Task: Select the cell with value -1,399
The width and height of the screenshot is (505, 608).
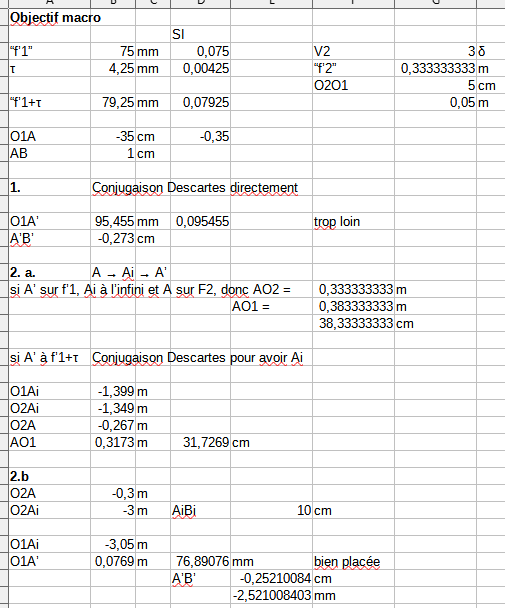Action: [x=113, y=392]
